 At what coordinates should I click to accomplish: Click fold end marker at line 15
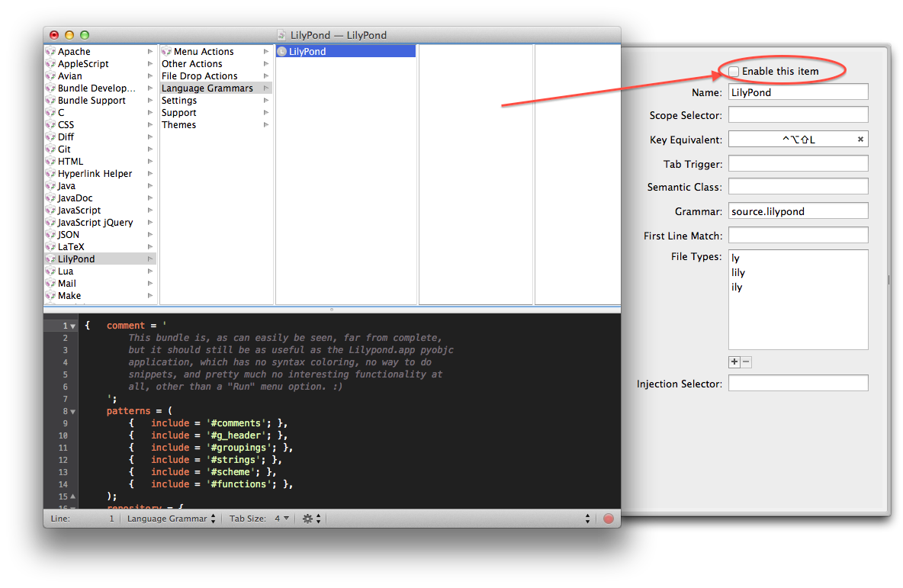pos(72,496)
